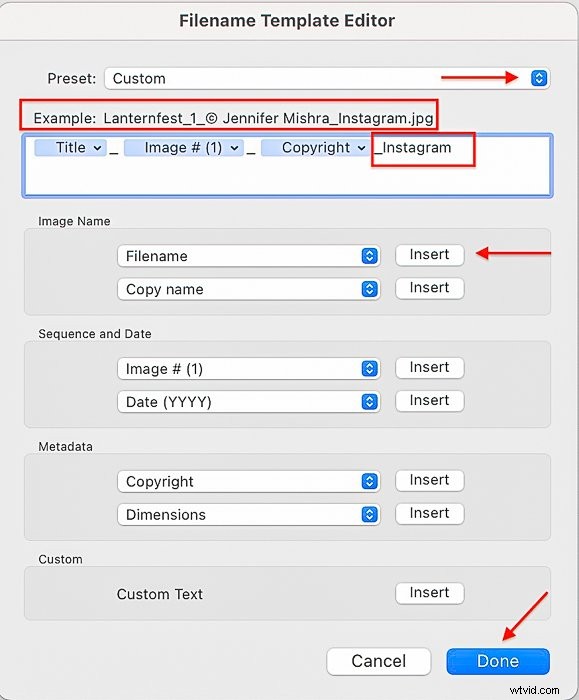
Task: Click the blue stepper arrows on the Preset field
Action: [x=539, y=79]
